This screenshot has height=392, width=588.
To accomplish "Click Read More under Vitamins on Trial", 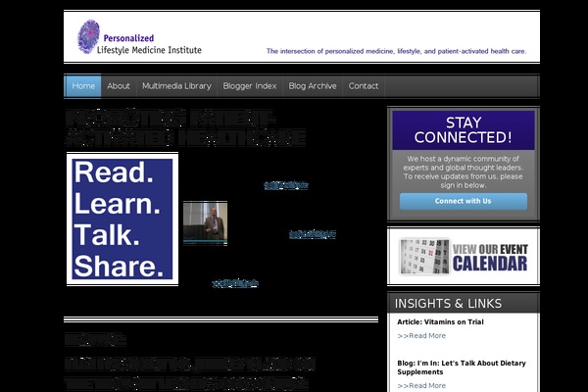I will point(421,336).
